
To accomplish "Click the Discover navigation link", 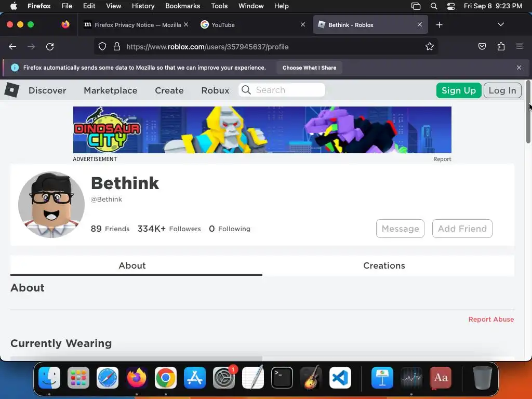I will point(47,90).
